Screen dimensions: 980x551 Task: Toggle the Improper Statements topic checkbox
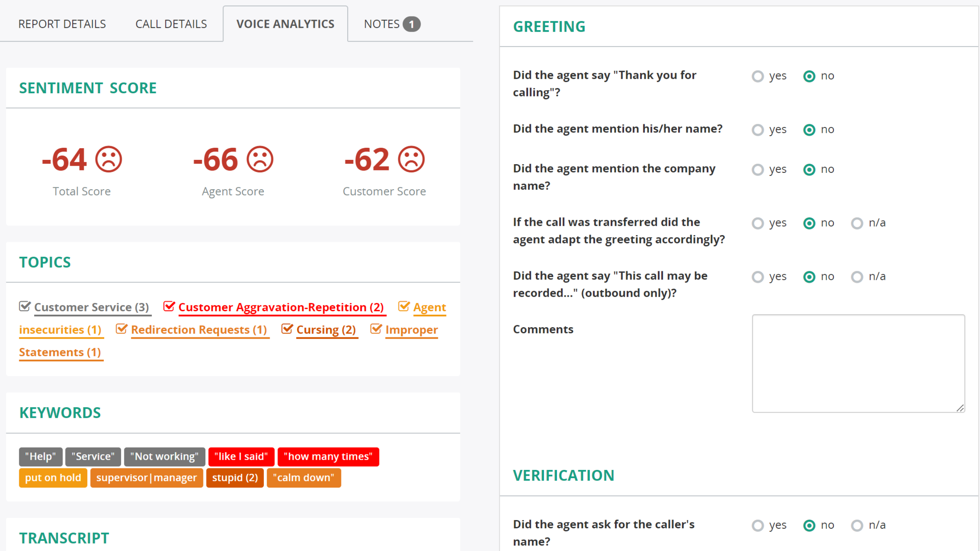(x=376, y=329)
